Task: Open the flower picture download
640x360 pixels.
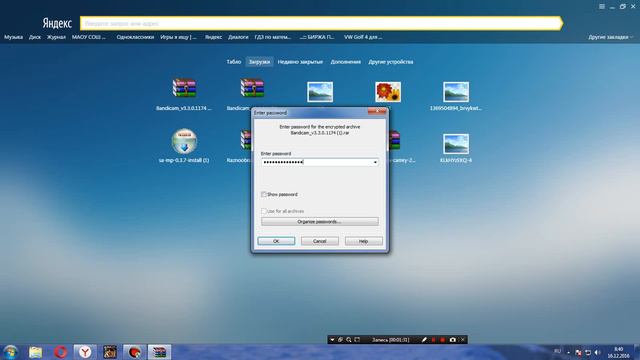Action: click(388, 92)
